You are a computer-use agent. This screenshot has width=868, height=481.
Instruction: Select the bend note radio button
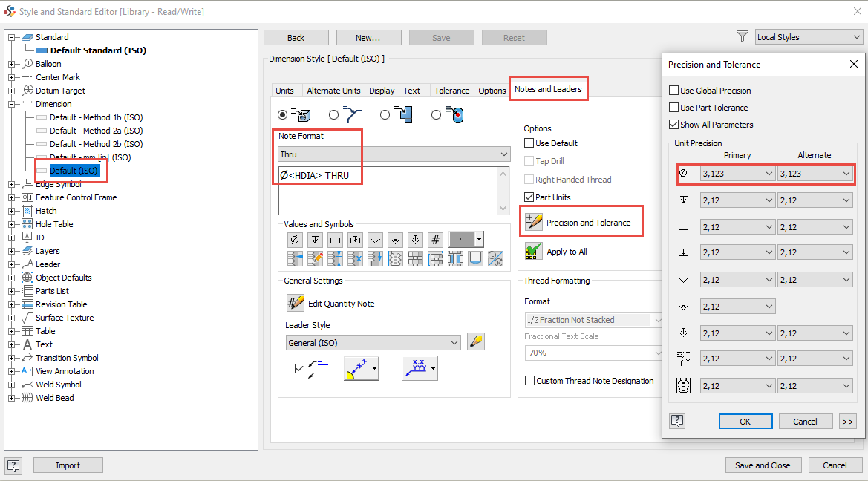(x=385, y=114)
